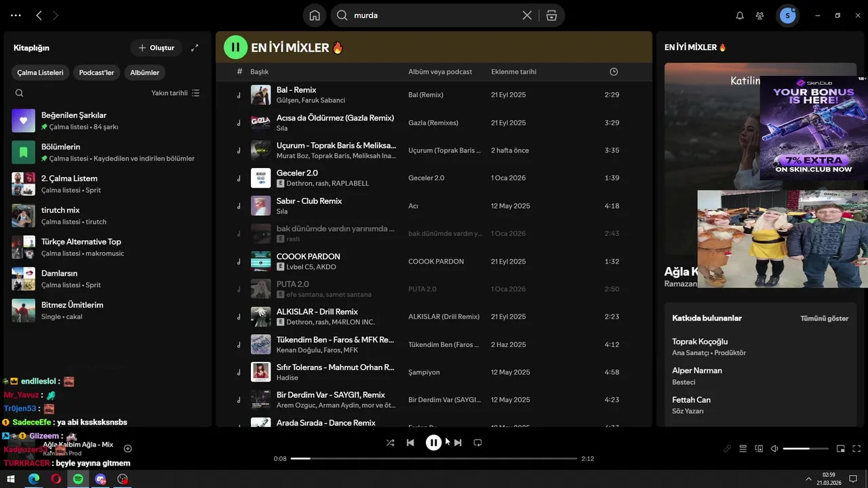Open 2. Çalma Listem playlist
The width and height of the screenshot is (868, 488).
tap(106, 184)
